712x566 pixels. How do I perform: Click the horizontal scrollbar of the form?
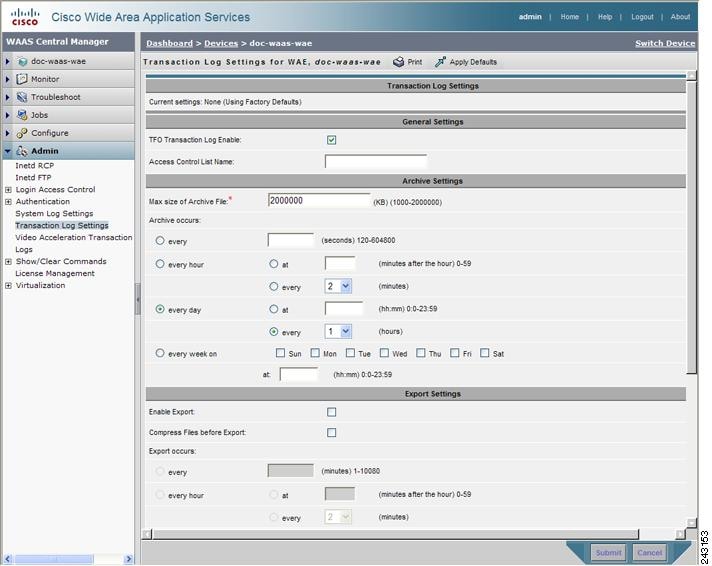[x=395, y=534]
